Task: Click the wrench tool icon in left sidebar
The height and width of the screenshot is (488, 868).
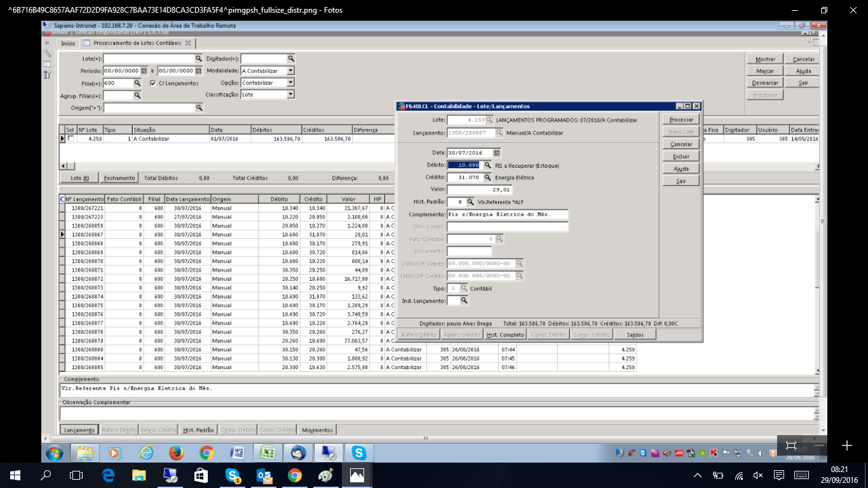Action: click(47, 53)
